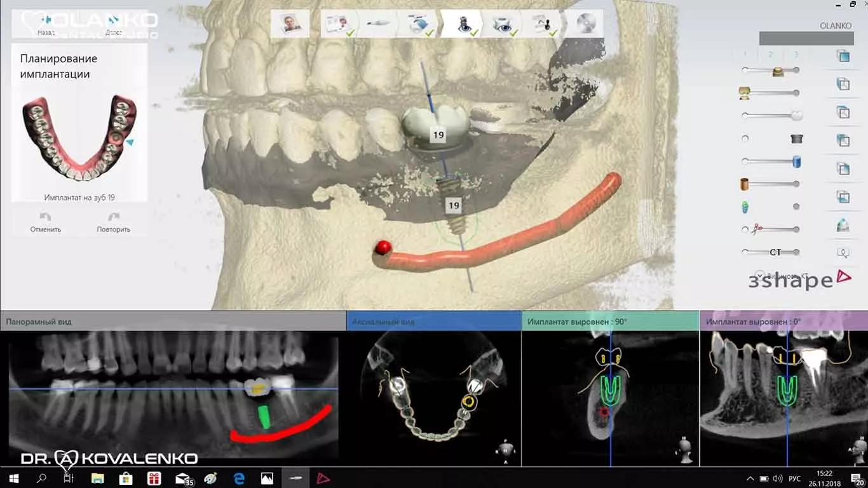Viewport: 868px width, 488px height.
Task: Open the 3shape app from the taskbar
Action: (x=323, y=477)
